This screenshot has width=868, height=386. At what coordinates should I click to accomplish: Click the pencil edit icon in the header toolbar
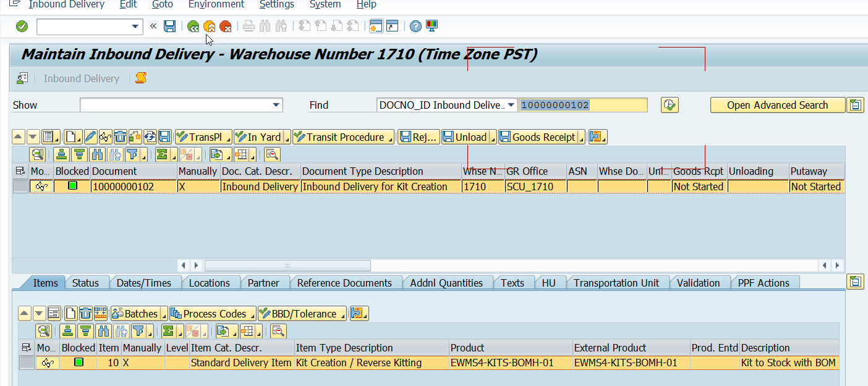(90, 137)
